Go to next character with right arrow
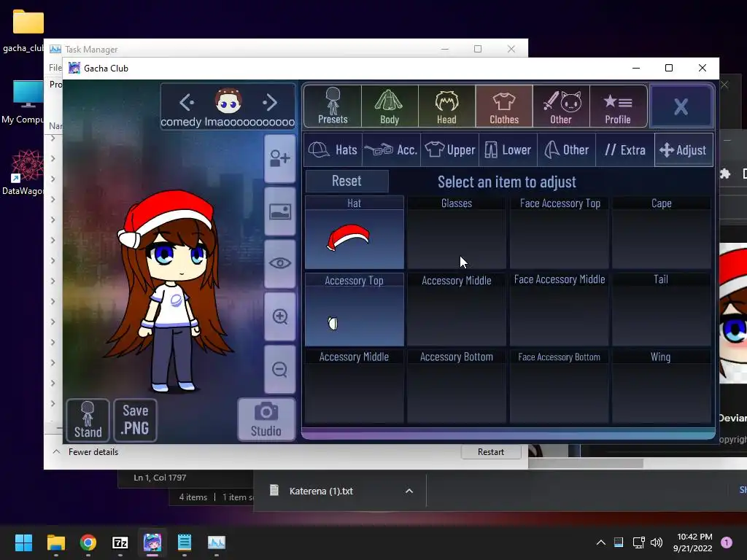 pos(270,102)
